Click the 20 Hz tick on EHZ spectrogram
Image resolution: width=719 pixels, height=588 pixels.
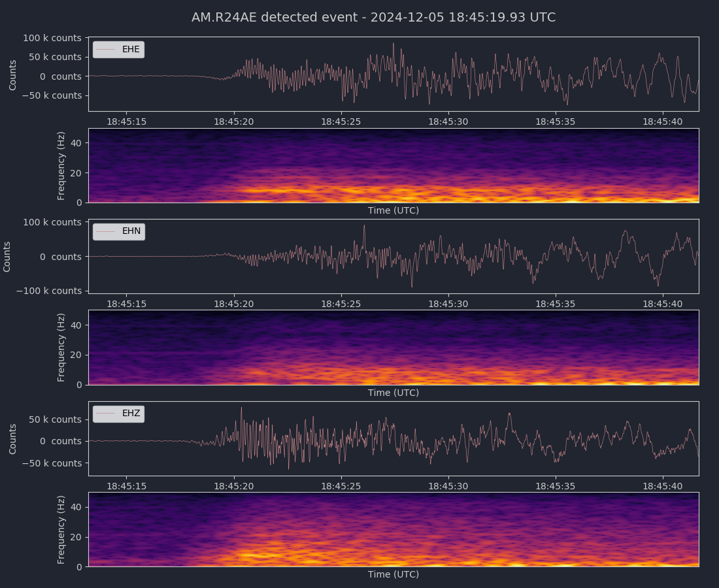coord(76,537)
